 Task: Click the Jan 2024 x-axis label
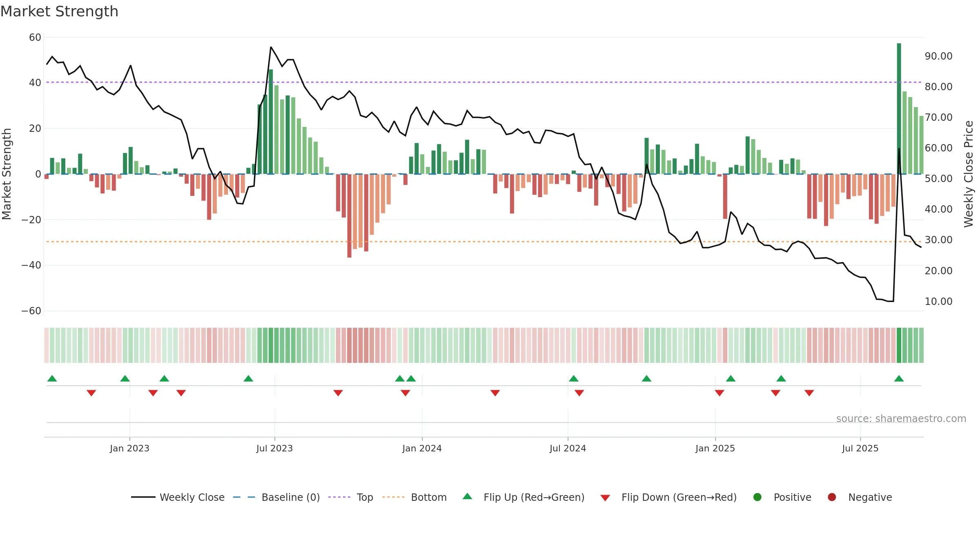point(422,448)
